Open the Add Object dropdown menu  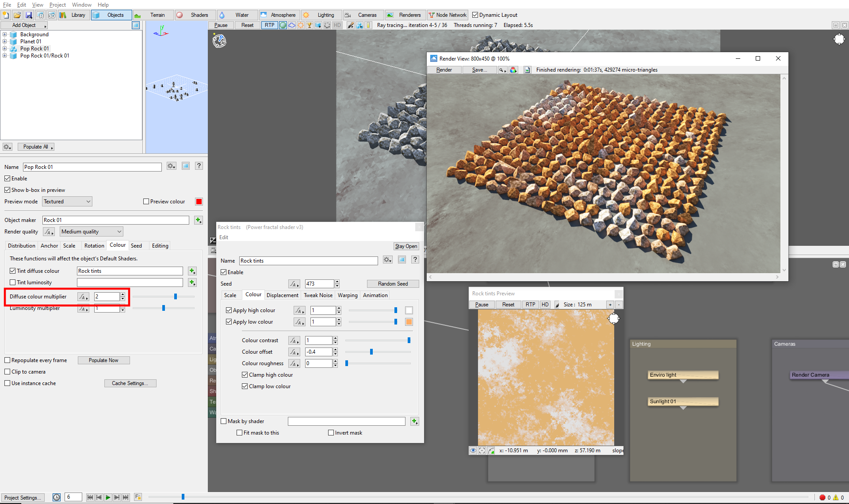point(24,25)
